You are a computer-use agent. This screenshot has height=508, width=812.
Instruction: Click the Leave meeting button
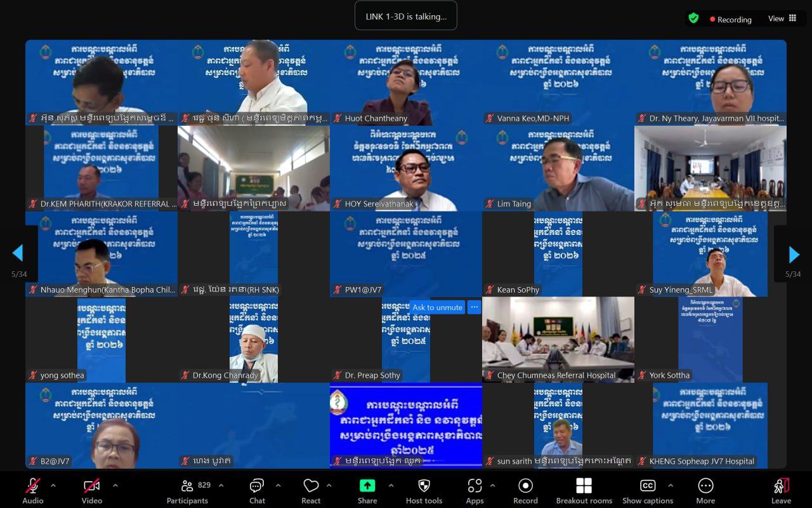781,486
